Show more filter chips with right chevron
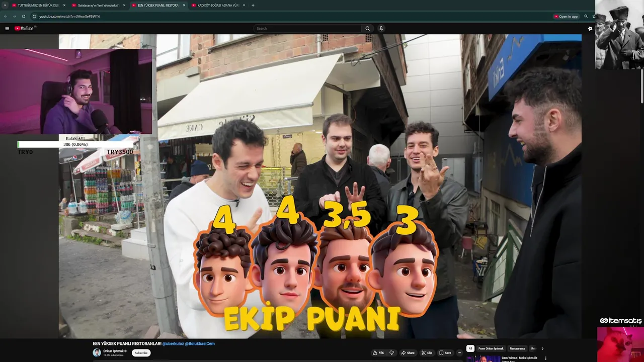644x362 pixels. click(x=542, y=348)
